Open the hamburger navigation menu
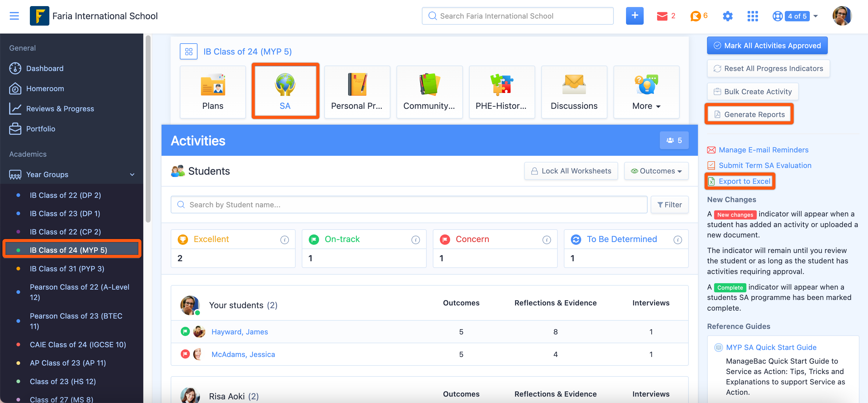The width and height of the screenshot is (868, 403). point(14,16)
